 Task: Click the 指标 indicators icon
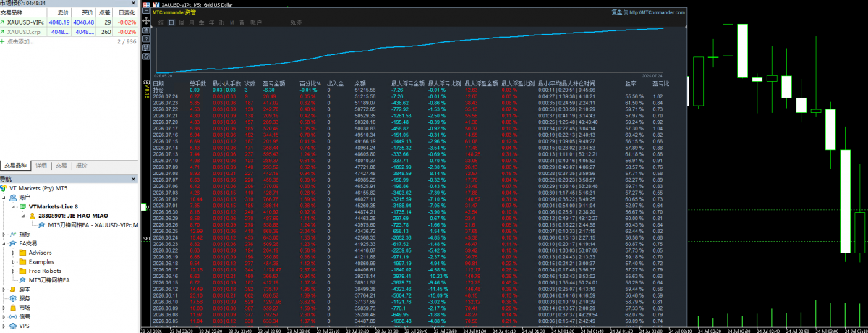point(13,234)
